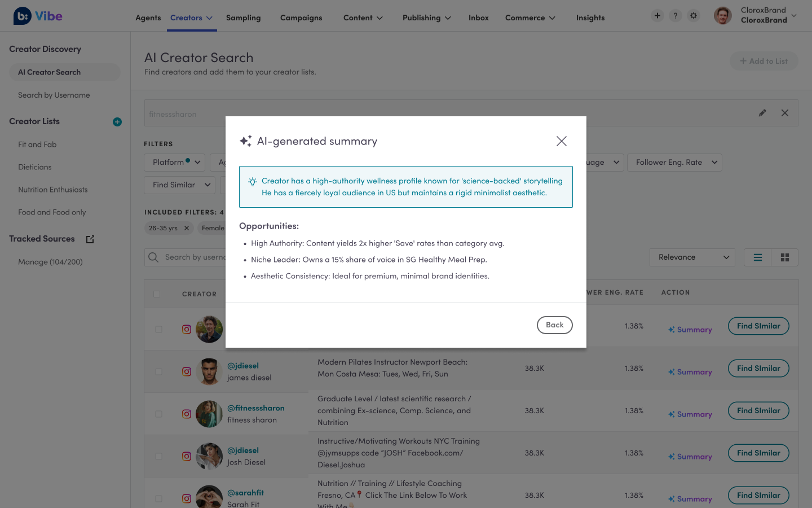Open the CloroxBrand account dropdown chevron
This screenshot has width=812, height=508.
pos(794,16)
